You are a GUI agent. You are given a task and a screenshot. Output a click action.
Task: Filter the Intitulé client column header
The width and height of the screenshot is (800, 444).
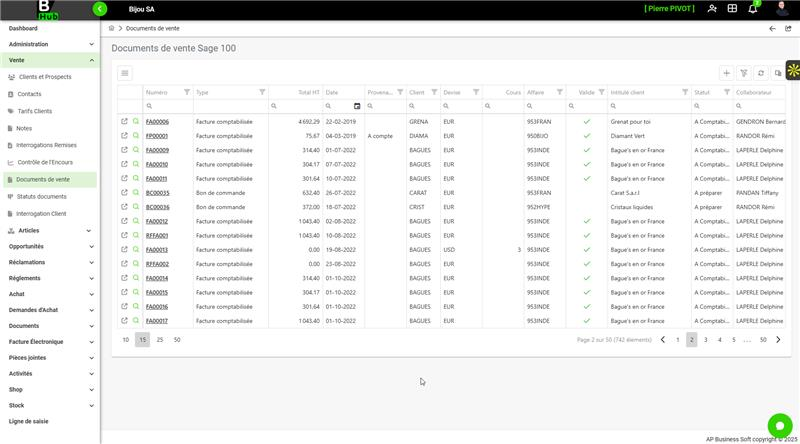(x=685, y=92)
